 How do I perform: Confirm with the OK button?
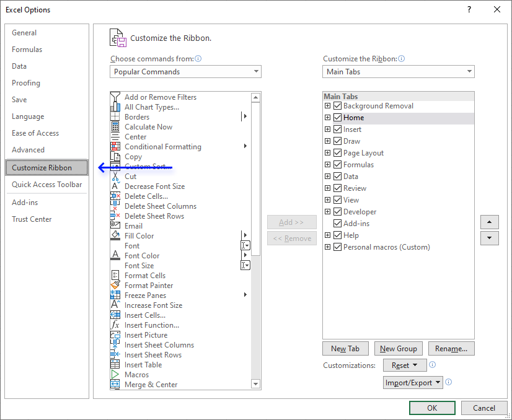click(x=432, y=408)
